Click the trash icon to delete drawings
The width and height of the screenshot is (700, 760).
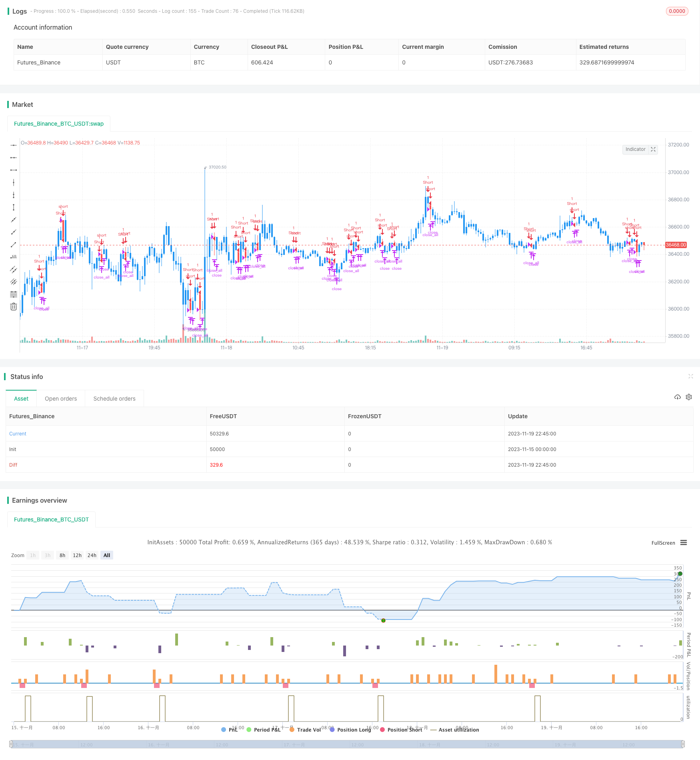(14, 307)
